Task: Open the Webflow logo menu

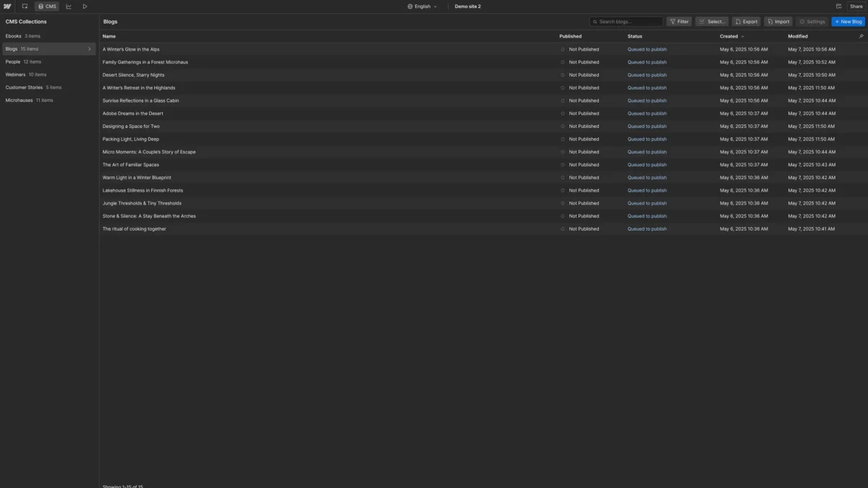Action: pyautogui.click(x=8, y=6)
